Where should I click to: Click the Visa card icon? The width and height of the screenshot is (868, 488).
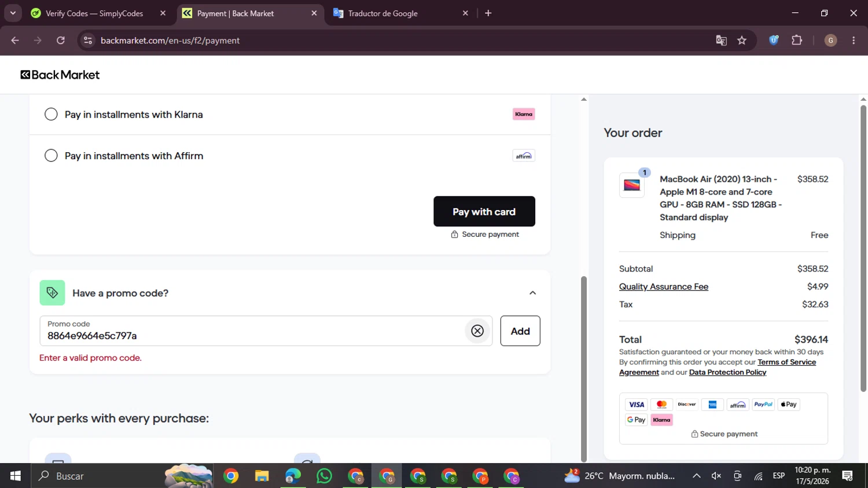[637, 405]
